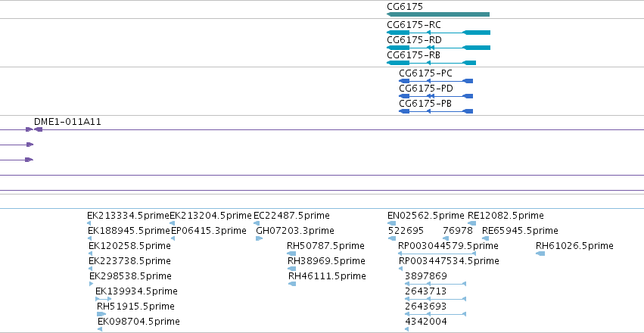Click EST RP003447534.5prime
This screenshot has width=644, height=333.
pos(449,261)
